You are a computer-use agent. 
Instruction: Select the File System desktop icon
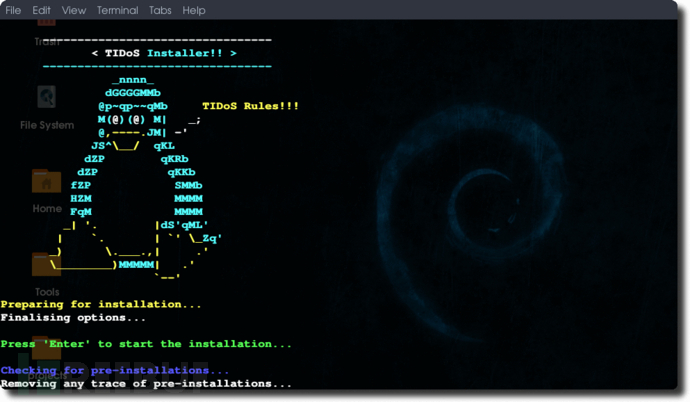click(x=47, y=108)
